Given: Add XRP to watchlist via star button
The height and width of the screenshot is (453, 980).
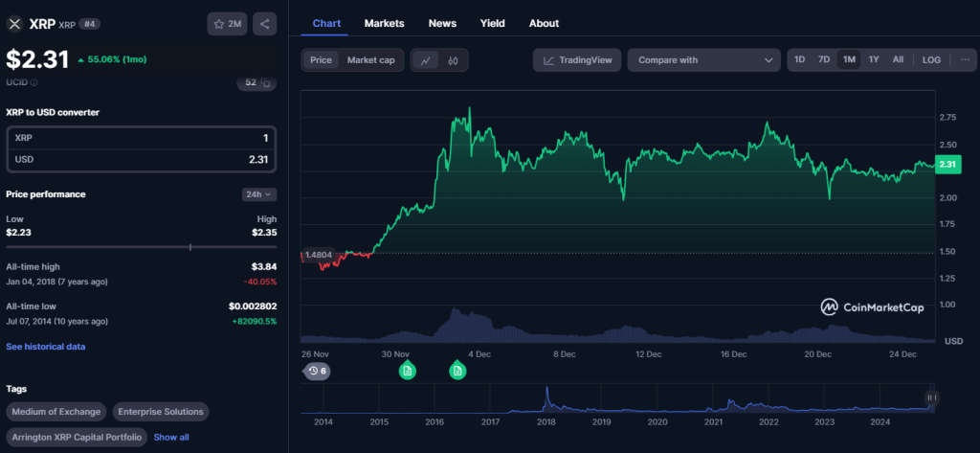Looking at the screenshot, I should click(228, 24).
